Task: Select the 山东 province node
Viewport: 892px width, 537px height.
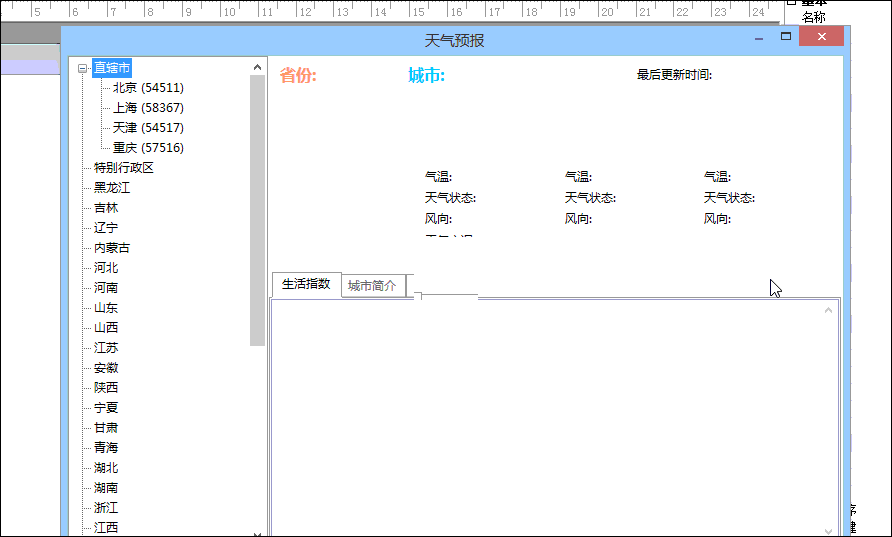Action: [x=106, y=308]
